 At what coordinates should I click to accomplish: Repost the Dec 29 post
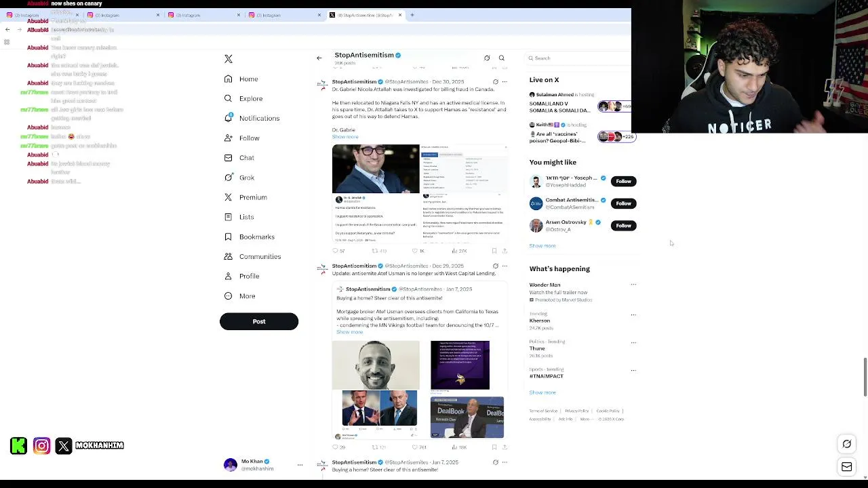378,447
